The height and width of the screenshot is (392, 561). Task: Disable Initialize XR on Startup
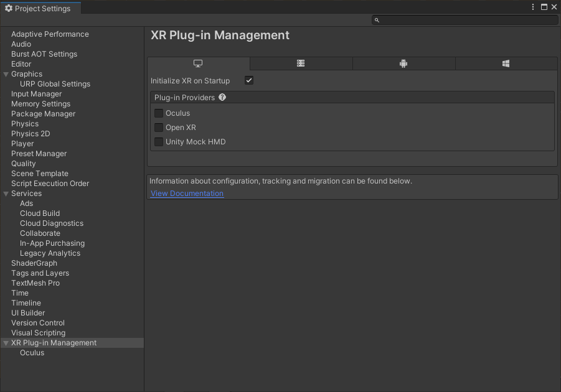click(249, 81)
